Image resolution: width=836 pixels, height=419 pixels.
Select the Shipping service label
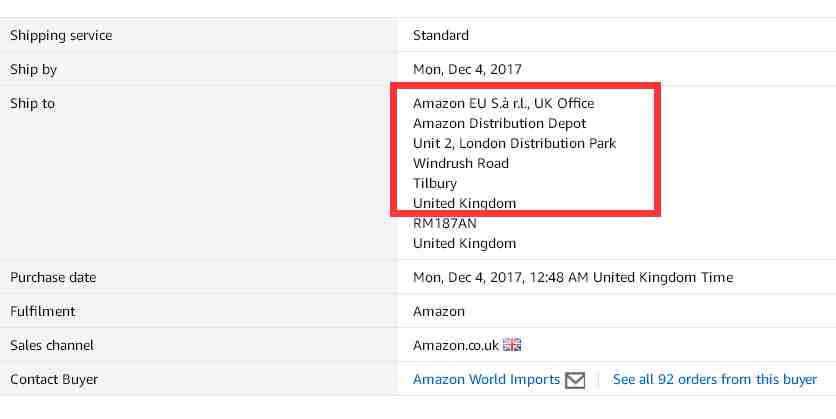61,36
